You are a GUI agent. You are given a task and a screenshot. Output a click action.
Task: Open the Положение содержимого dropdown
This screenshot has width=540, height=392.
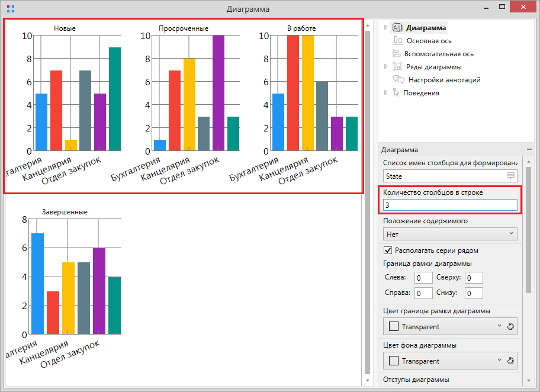pyautogui.click(x=450, y=234)
